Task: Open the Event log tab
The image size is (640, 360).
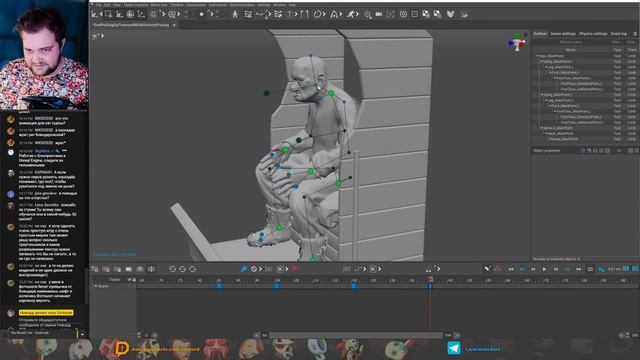Action: click(618, 33)
